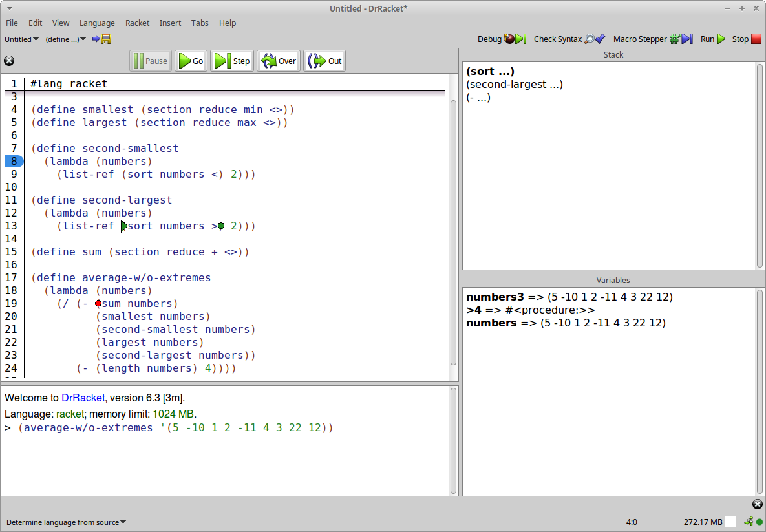The height and width of the screenshot is (532, 766).
Task: Click the 272.17 MB memory readout
Action: click(703, 522)
